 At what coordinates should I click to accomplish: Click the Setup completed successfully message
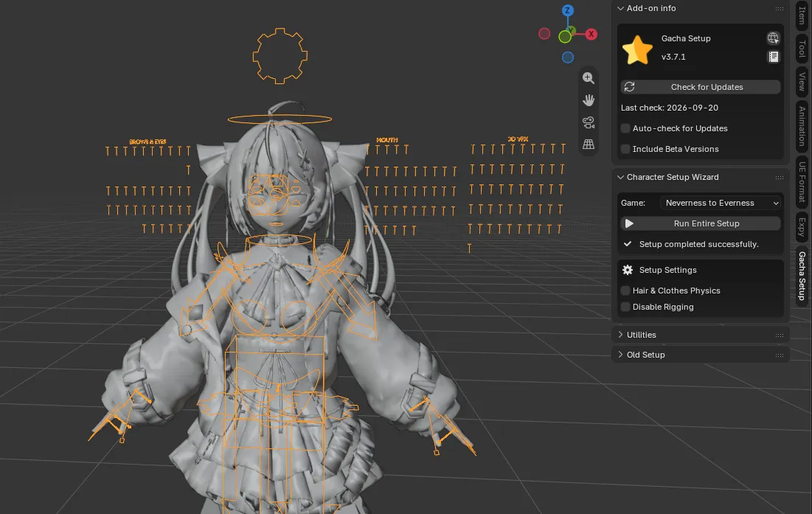click(x=698, y=244)
